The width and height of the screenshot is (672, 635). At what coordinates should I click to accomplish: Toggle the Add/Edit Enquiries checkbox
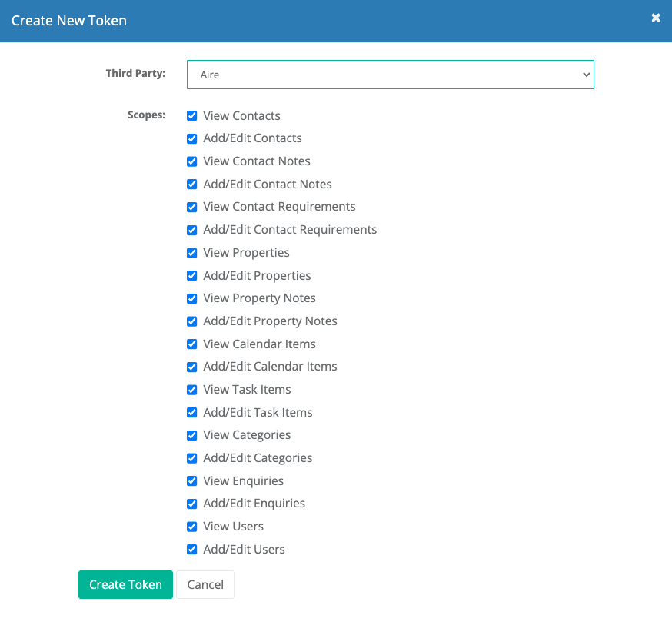click(x=192, y=504)
